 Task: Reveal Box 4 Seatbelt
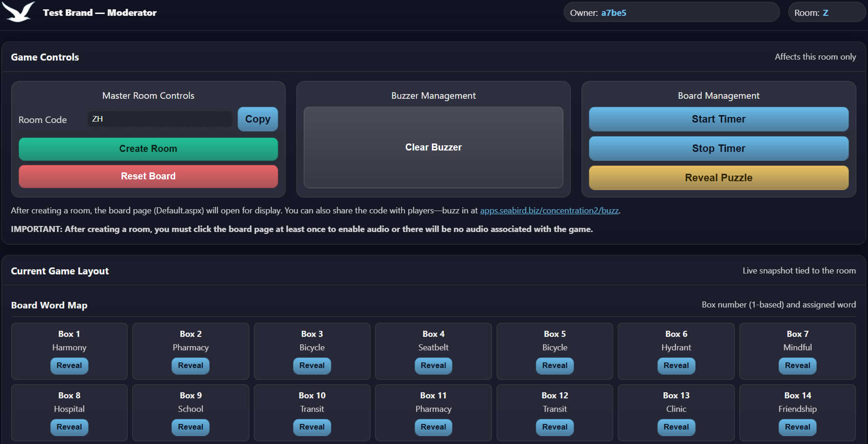[433, 366]
